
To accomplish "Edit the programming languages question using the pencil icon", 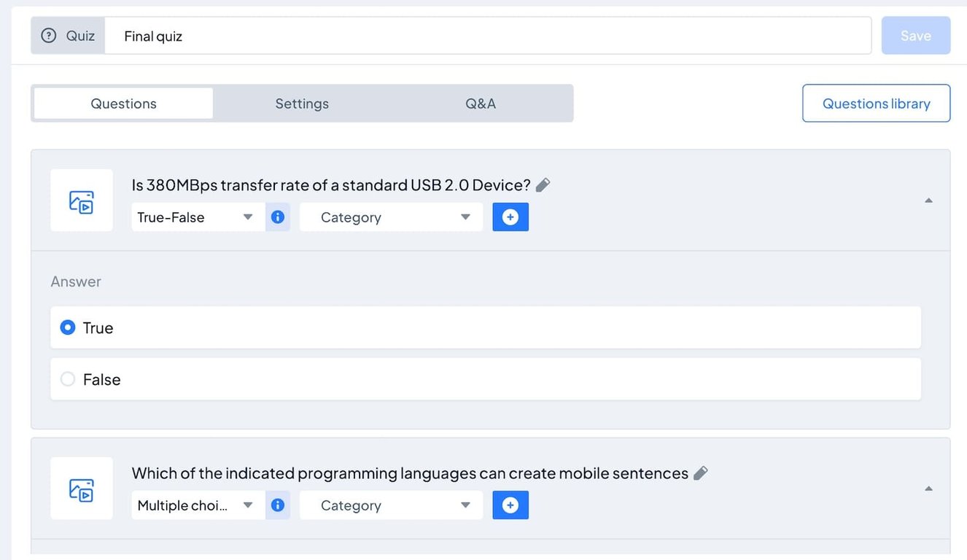I will click(701, 472).
